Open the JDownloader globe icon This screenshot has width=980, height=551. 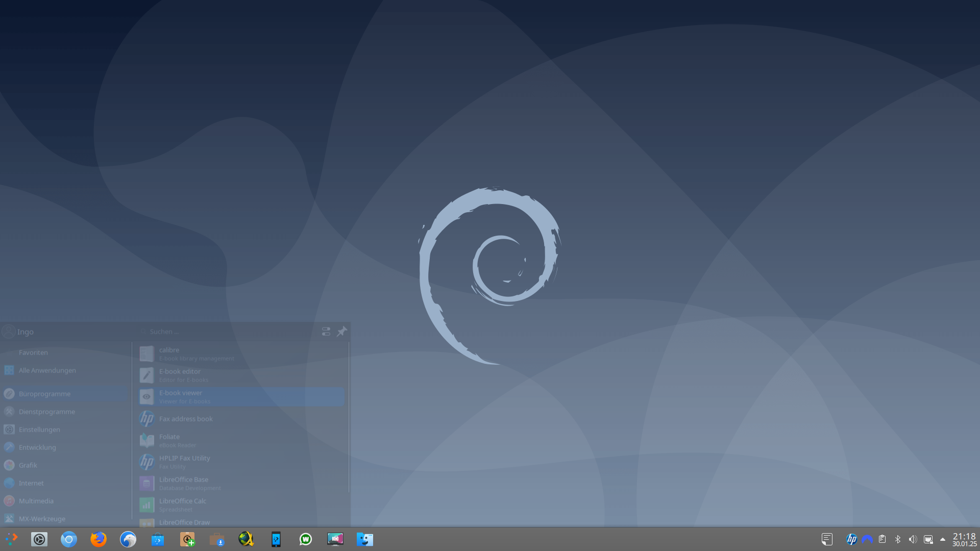click(x=247, y=539)
